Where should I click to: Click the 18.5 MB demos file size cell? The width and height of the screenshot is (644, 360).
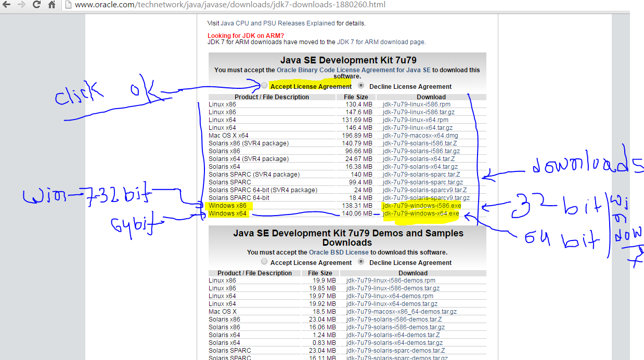(325, 312)
